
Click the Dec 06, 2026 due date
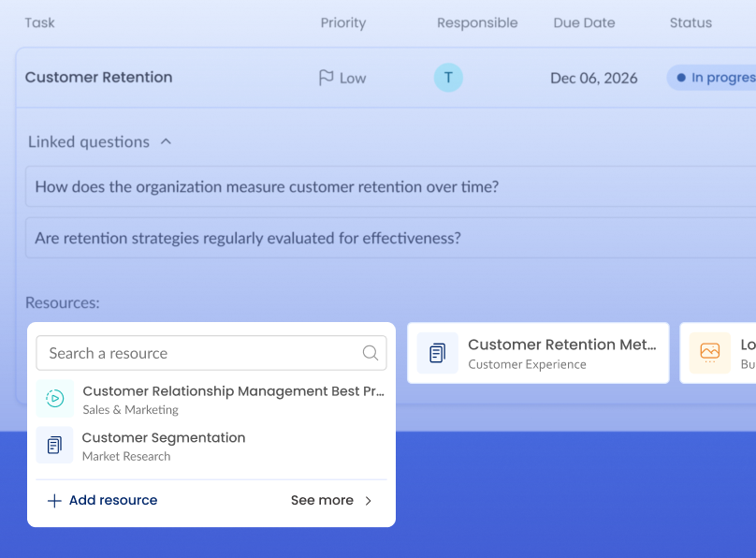pos(593,78)
